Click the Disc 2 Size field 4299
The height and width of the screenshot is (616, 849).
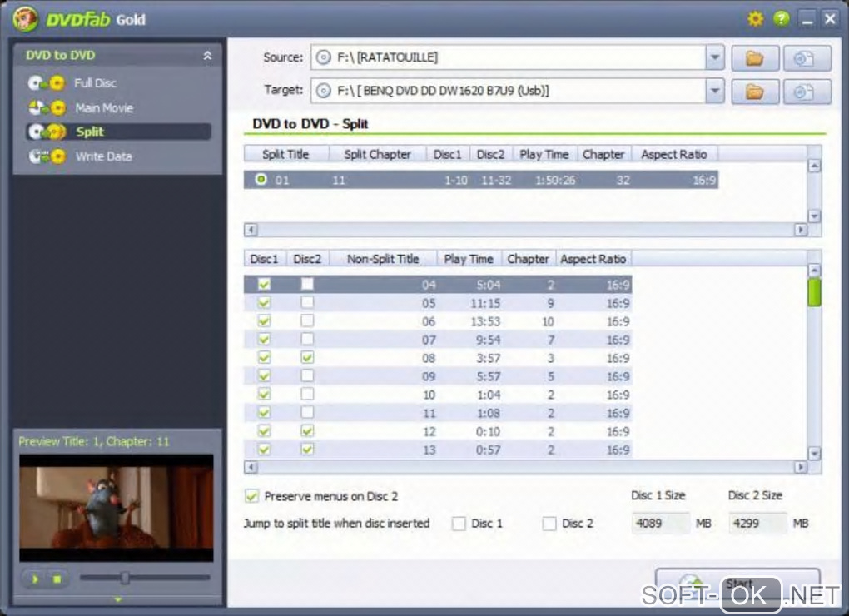pyautogui.click(x=757, y=524)
